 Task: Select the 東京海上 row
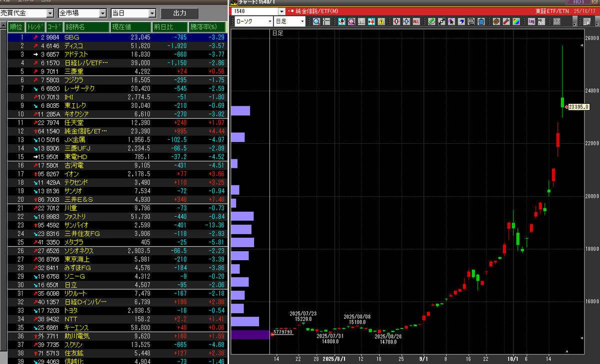pyautogui.click(x=117, y=259)
